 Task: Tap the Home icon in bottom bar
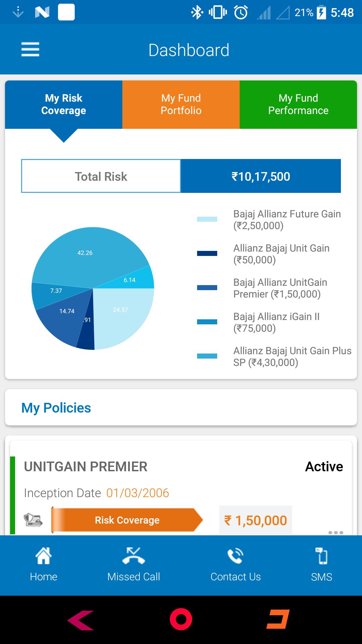pyautogui.click(x=44, y=555)
